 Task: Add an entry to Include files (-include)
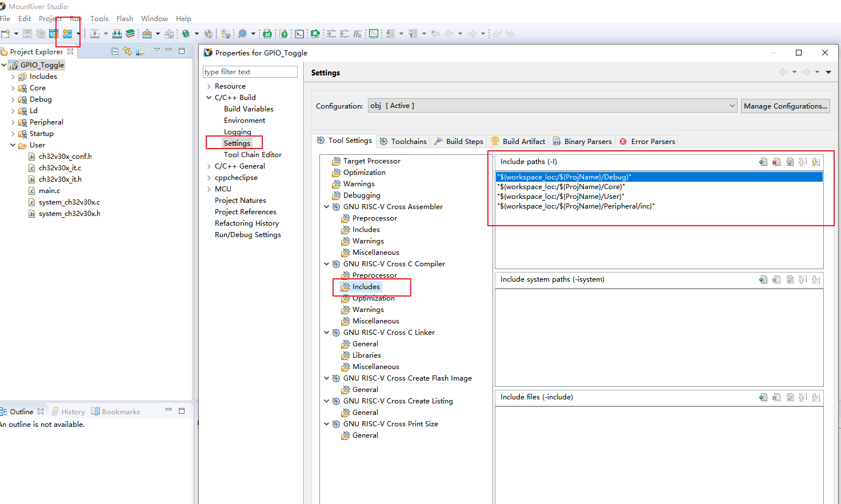click(x=763, y=397)
